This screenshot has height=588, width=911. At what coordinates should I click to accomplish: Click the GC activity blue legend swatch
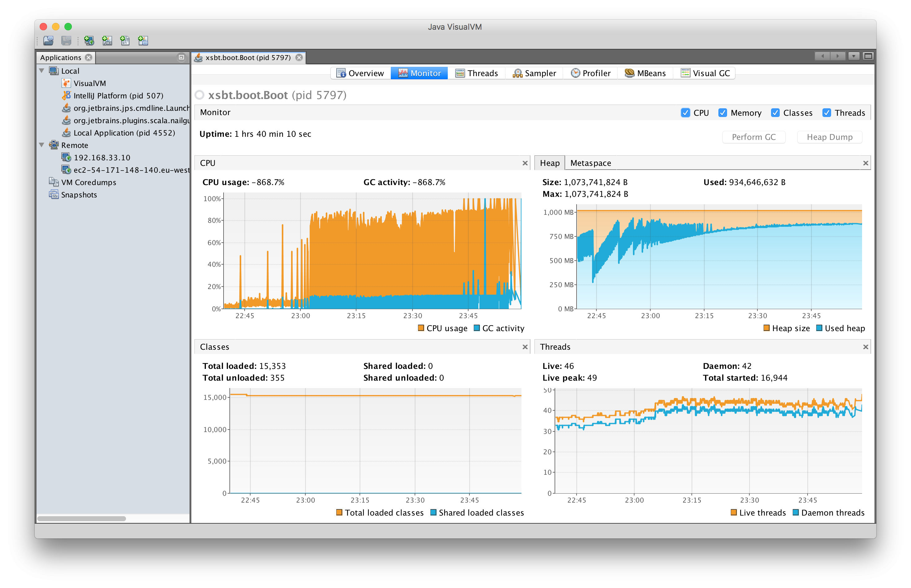pos(477,328)
